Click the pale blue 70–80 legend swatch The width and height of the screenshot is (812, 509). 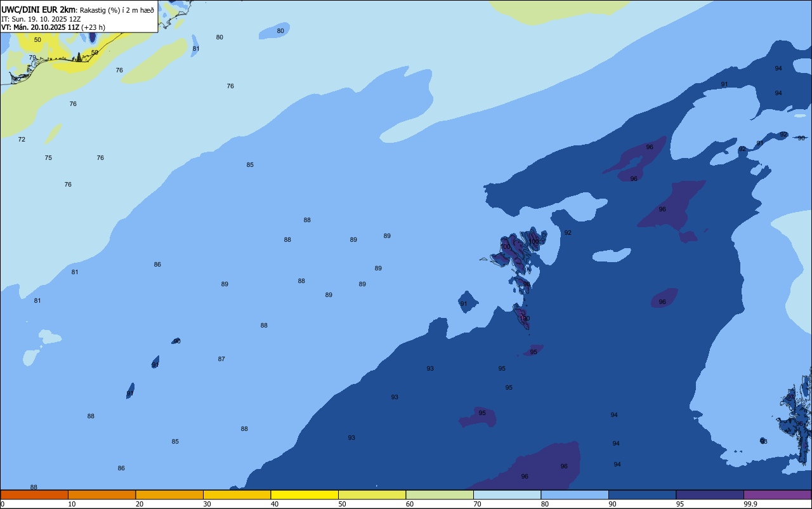coord(507,494)
